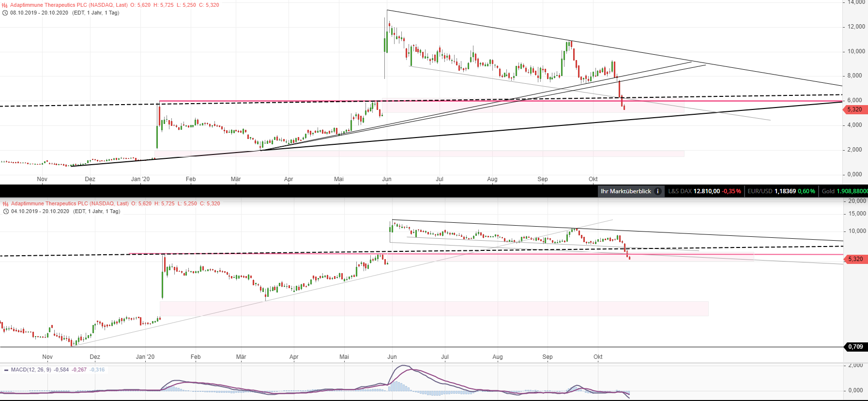The width and height of the screenshot is (868, 401).
Task: Click the 8,000 price axis label
Action: pyautogui.click(x=855, y=76)
